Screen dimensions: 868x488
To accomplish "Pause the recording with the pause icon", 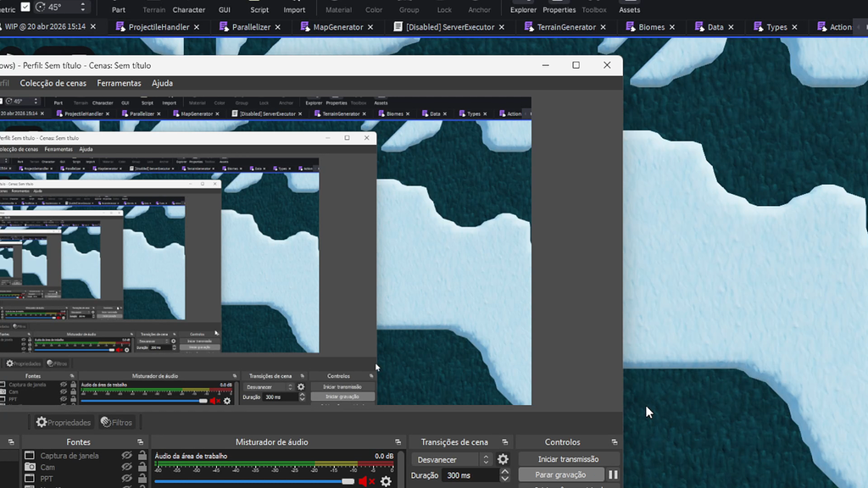I will 613,474.
